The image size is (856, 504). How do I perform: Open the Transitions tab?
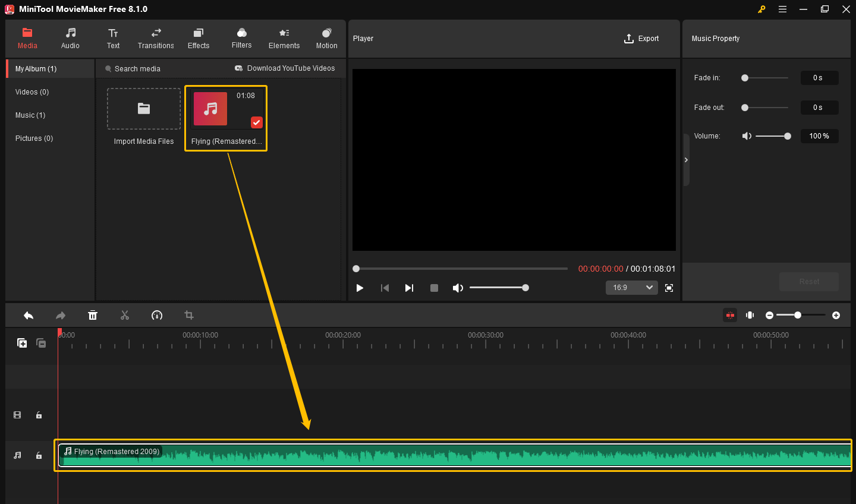pyautogui.click(x=156, y=39)
